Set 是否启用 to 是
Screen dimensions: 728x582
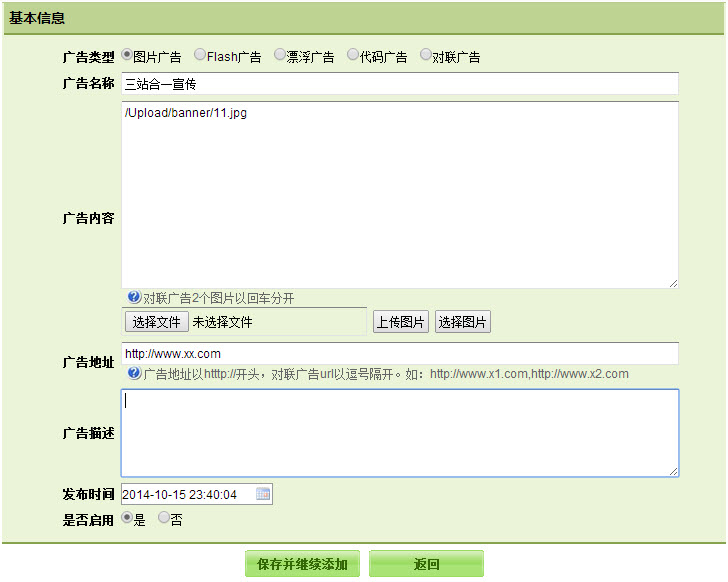127,517
